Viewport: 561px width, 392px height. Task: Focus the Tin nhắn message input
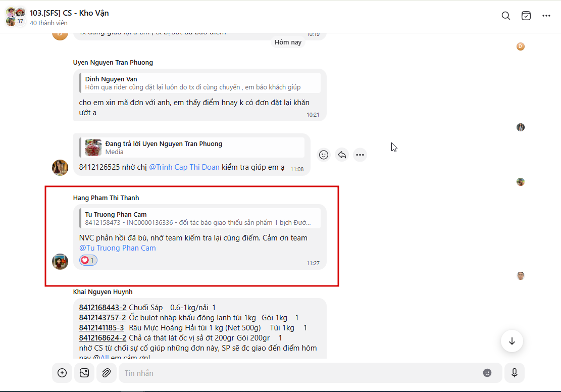coord(300,373)
